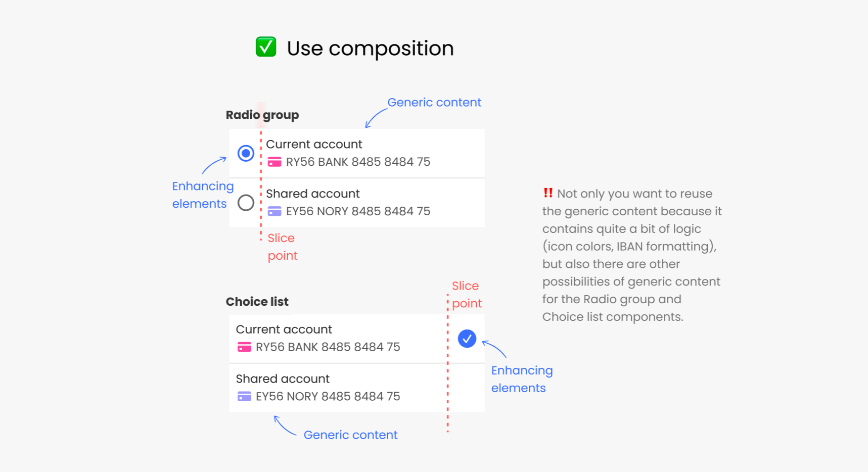Click the pink card icon beside RY56 BANK
Image resolution: width=868 pixels, height=472 pixels.
[276, 162]
